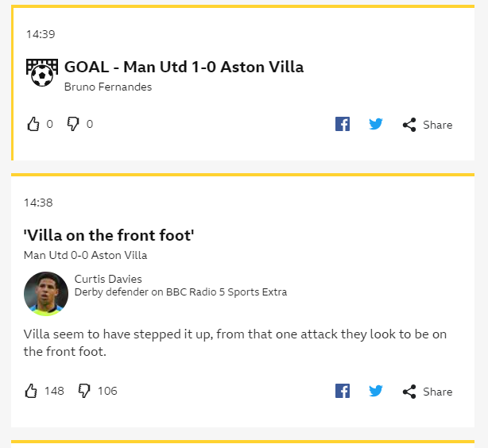488x448 pixels.
Task: Dislike the 14:39 goal post with thumbs down
Action: click(73, 124)
